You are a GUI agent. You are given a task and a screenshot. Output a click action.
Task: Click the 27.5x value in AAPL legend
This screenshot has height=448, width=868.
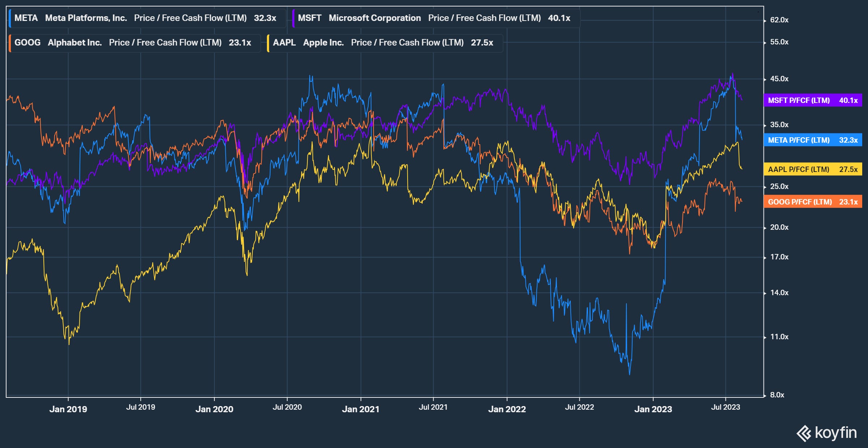click(x=482, y=43)
